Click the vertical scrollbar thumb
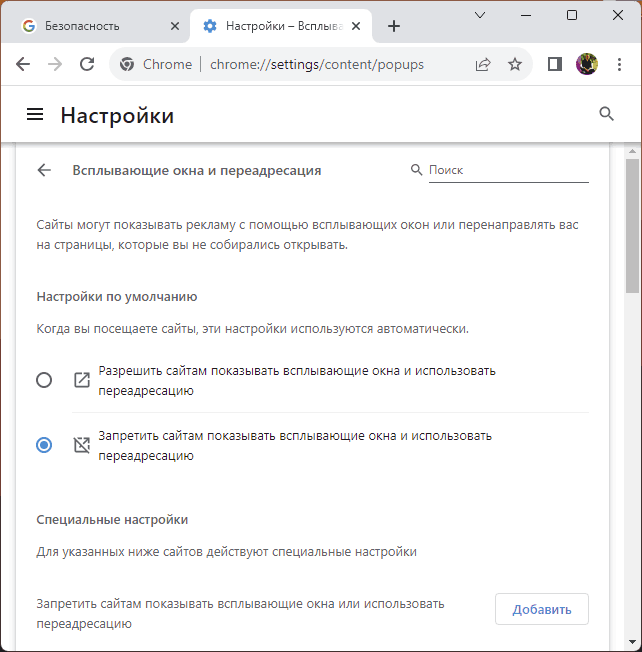 click(632, 226)
